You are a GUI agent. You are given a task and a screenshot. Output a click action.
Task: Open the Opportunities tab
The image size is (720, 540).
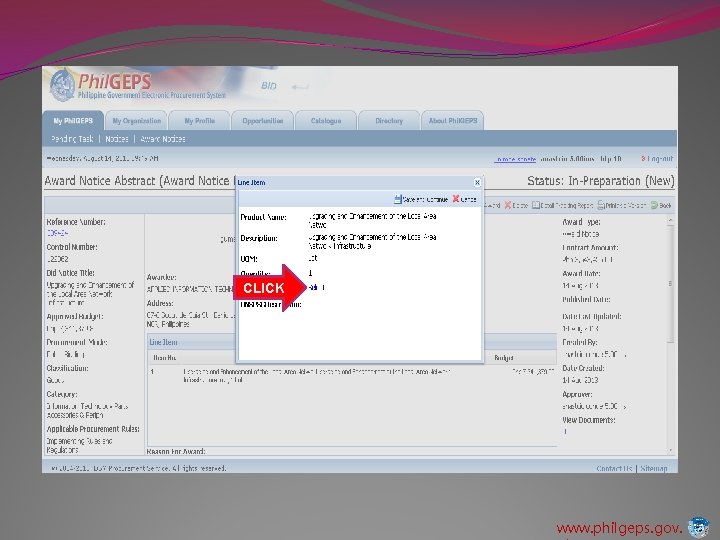(x=263, y=121)
